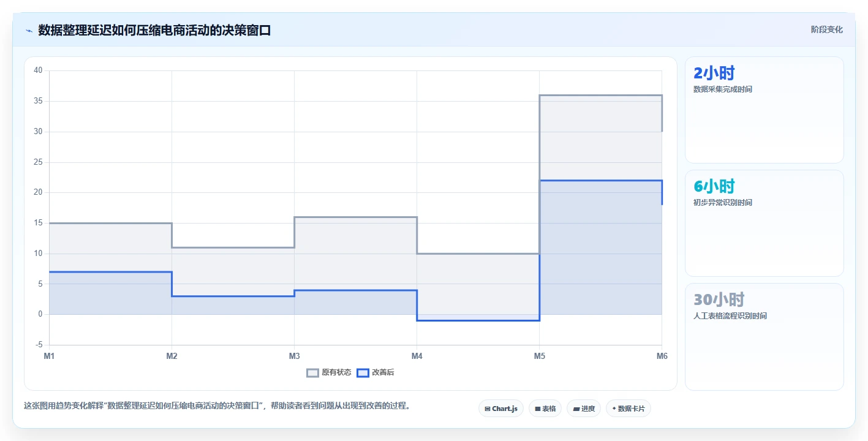
Task: Click the blue step line segment at 22
Action: [600, 181]
